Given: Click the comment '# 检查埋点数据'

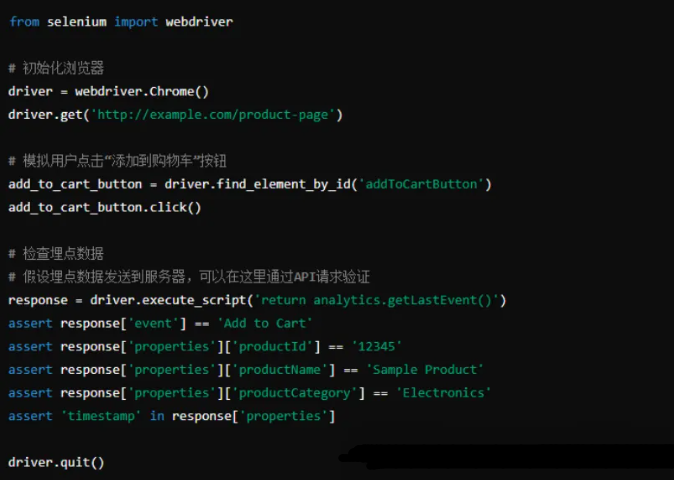Looking at the screenshot, I should [x=56, y=254].
